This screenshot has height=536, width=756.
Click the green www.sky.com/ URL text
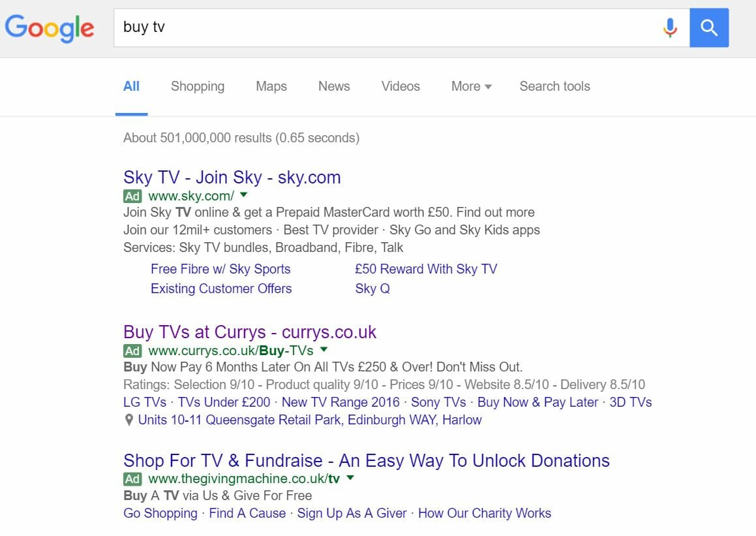pyautogui.click(x=191, y=197)
